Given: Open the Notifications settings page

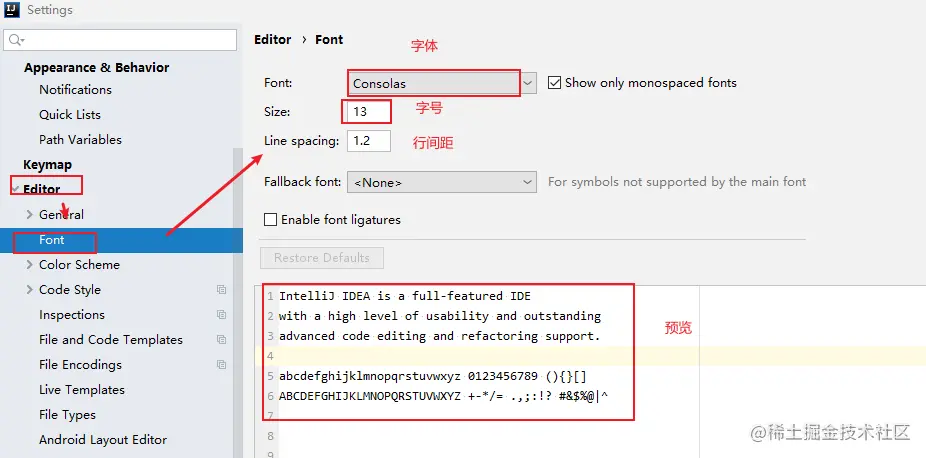Looking at the screenshot, I should 75,90.
